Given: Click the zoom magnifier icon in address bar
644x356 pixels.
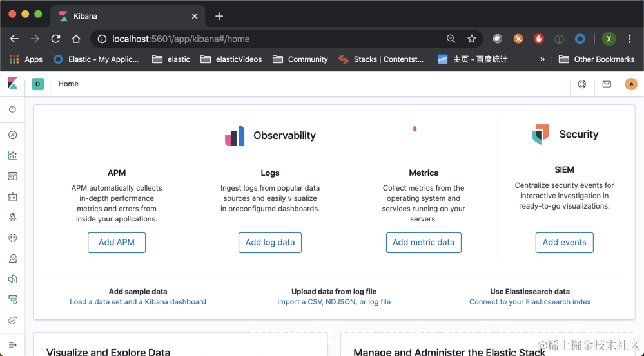Looking at the screenshot, I should coord(451,39).
